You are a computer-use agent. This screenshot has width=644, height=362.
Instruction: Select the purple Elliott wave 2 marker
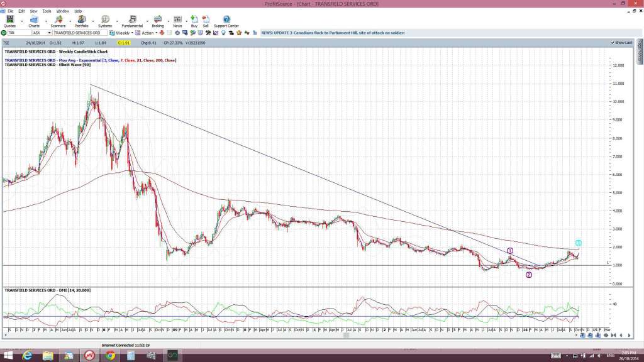pos(528,275)
